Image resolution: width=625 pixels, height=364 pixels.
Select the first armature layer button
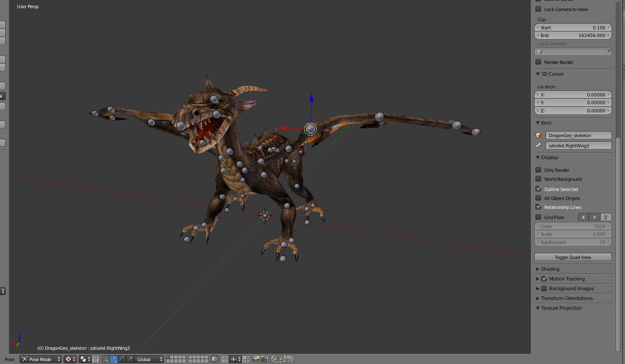click(x=169, y=357)
